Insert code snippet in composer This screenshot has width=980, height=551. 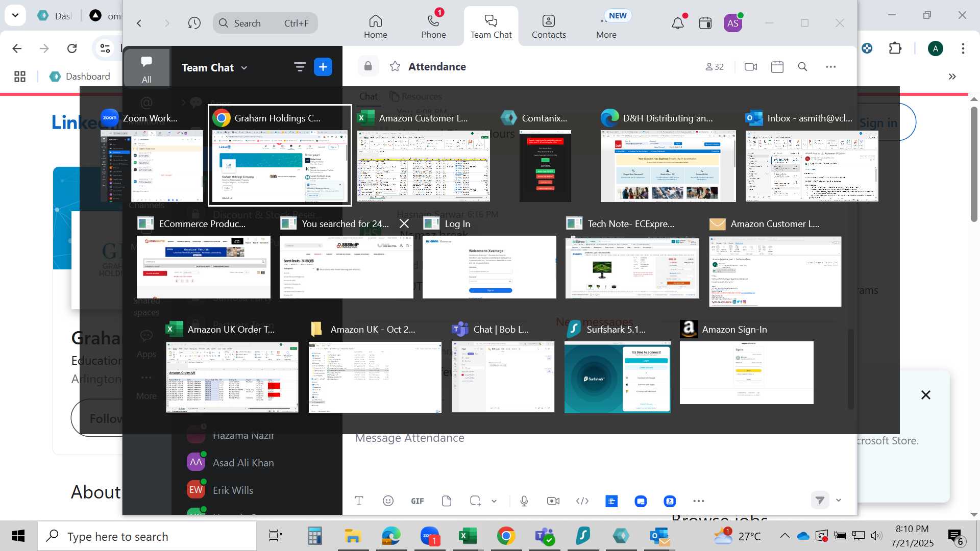(582, 501)
